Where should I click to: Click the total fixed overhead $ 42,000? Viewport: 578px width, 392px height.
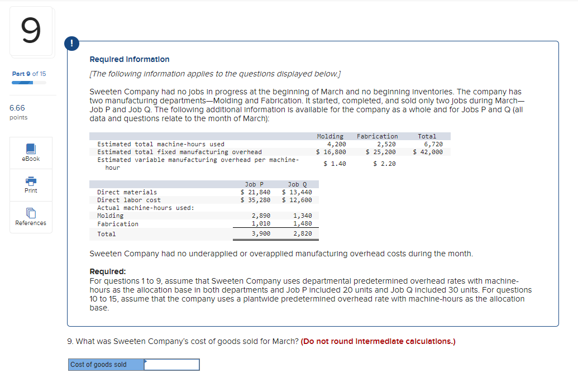[428, 152]
